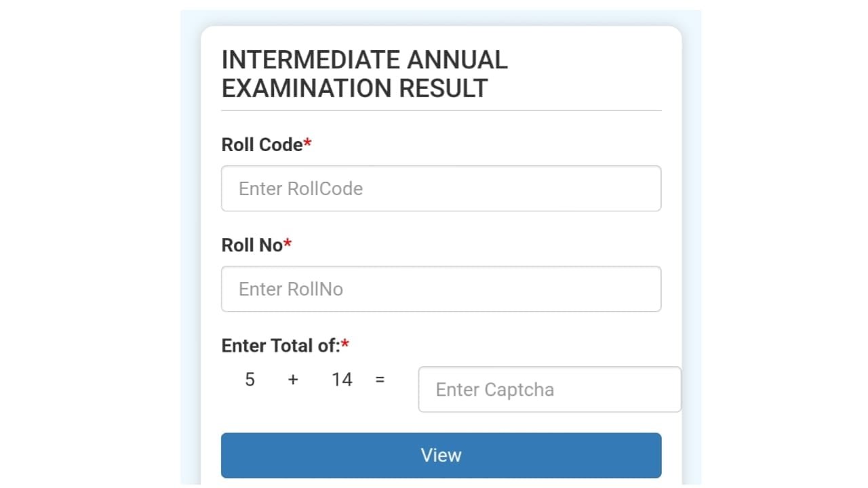
Task: Click inside the Enter RollNo field
Action: click(441, 289)
